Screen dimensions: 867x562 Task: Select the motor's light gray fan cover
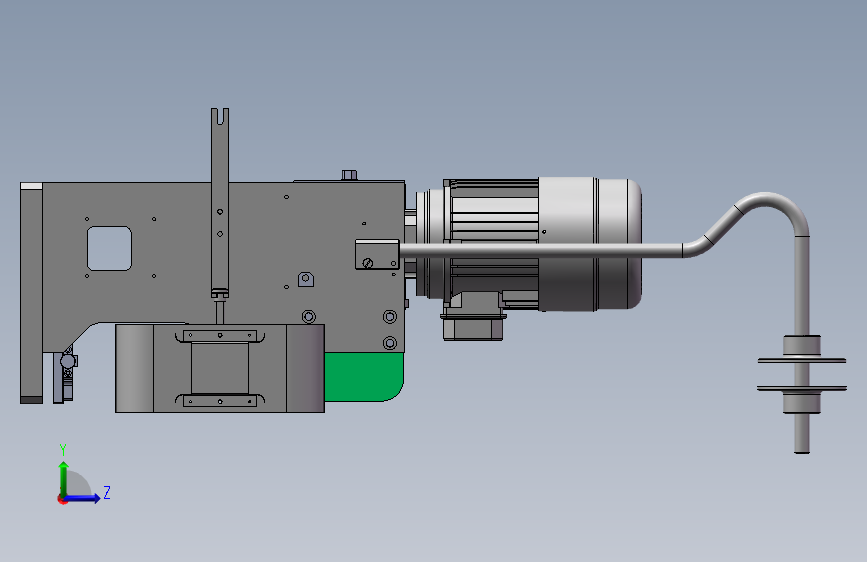click(x=590, y=243)
